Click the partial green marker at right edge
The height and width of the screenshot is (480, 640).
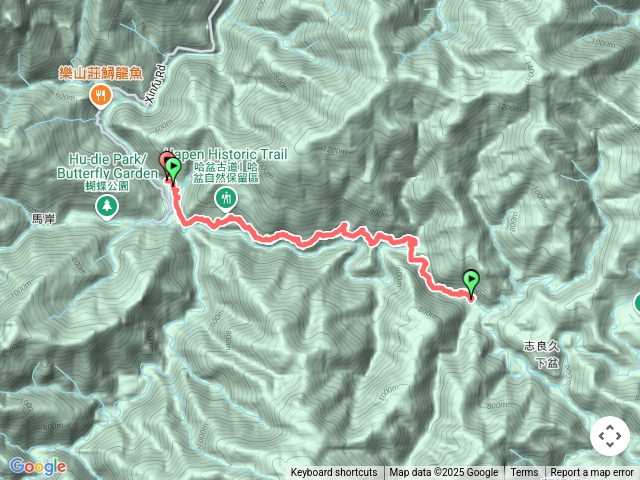637,303
